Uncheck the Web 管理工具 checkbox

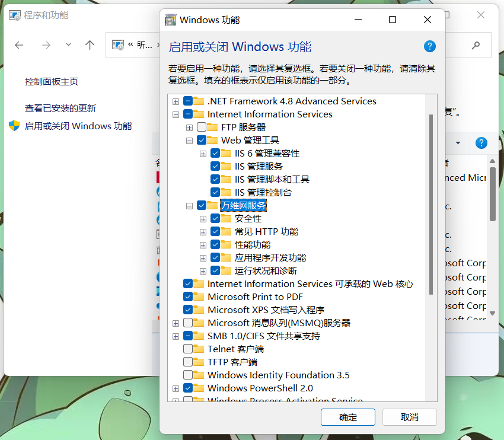click(x=202, y=140)
